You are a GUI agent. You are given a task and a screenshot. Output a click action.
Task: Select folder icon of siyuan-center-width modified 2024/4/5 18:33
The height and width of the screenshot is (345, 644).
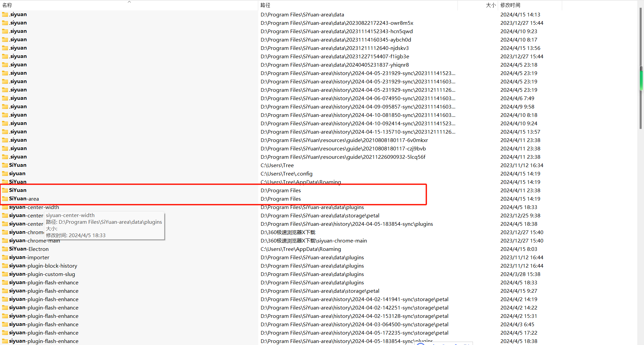(5, 207)
